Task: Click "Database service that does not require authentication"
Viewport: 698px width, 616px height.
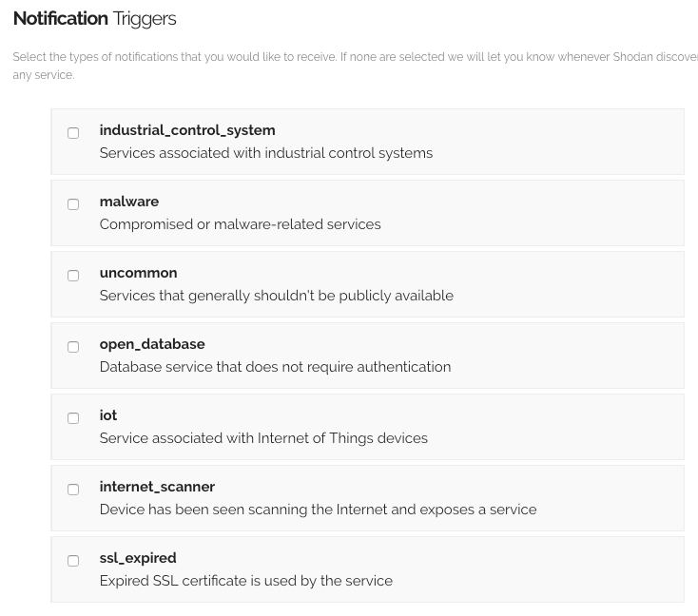Action: (275, 367)
